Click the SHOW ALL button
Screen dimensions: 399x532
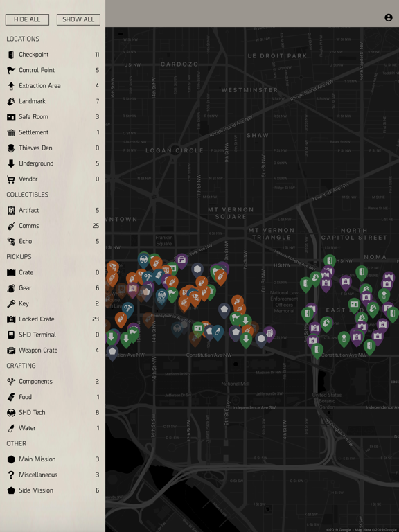(78, 19)
